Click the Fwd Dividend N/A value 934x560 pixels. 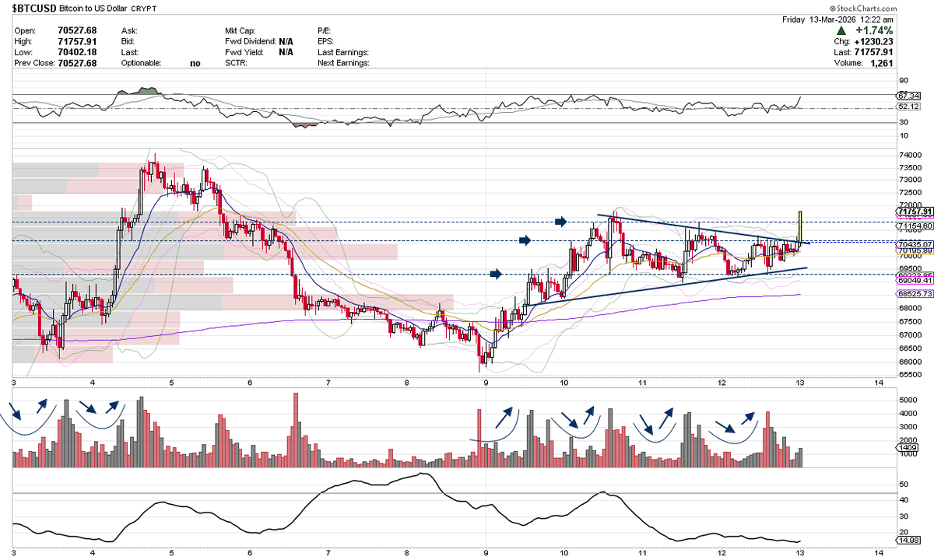(286, 41)
